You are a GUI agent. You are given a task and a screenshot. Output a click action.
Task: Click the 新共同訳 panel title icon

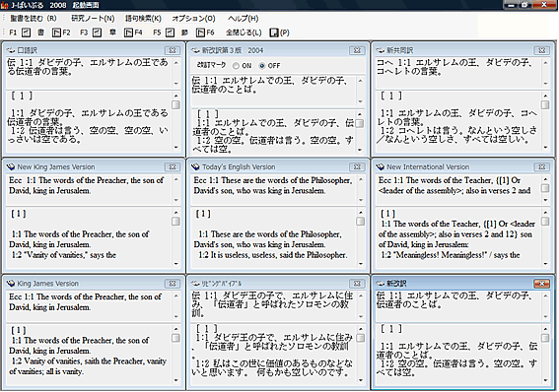pos(380,50)
